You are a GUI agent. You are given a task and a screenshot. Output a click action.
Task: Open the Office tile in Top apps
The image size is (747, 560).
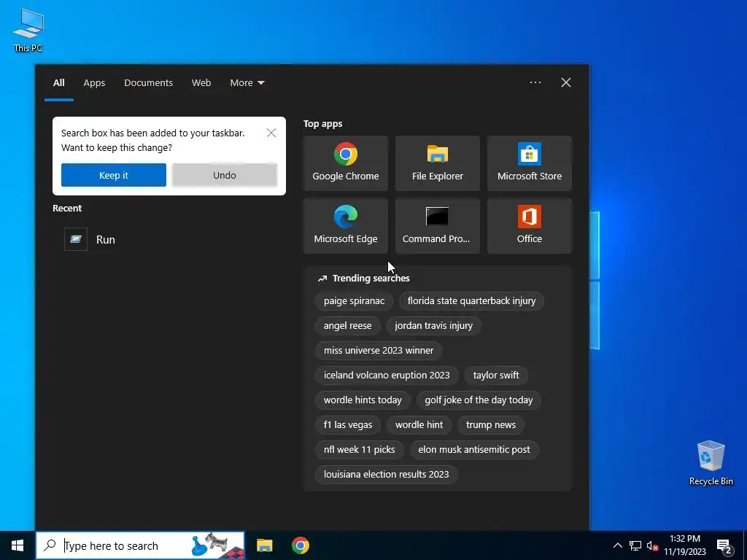pyautogui.click(x=530, y=226)
